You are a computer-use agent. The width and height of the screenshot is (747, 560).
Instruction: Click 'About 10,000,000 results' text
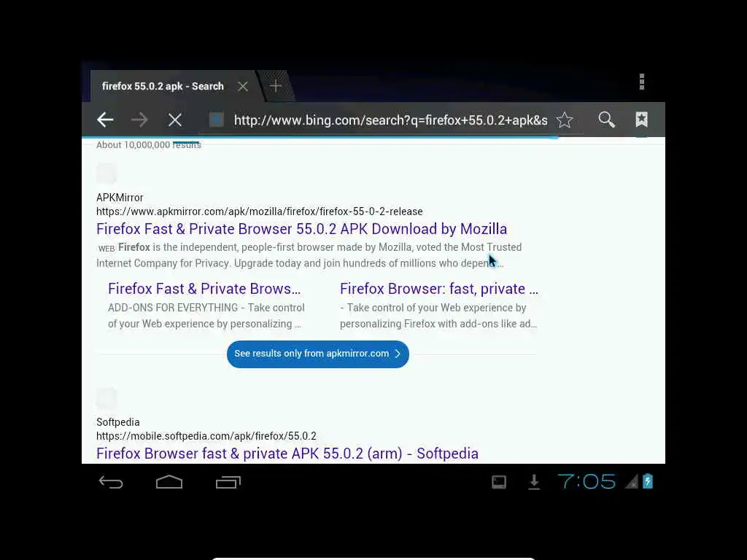pyautogui.click(x=149, y=145)
